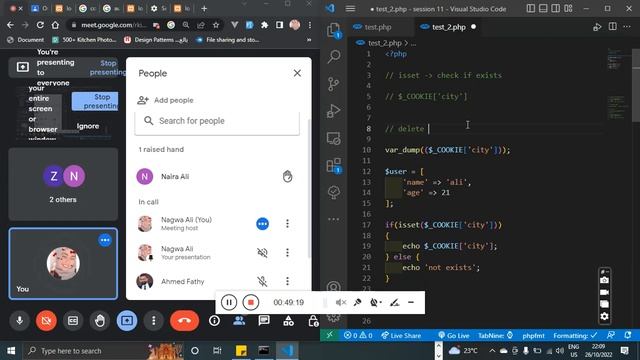Toggle captions in Meet
640x360 pixels.
pos(73,320)
